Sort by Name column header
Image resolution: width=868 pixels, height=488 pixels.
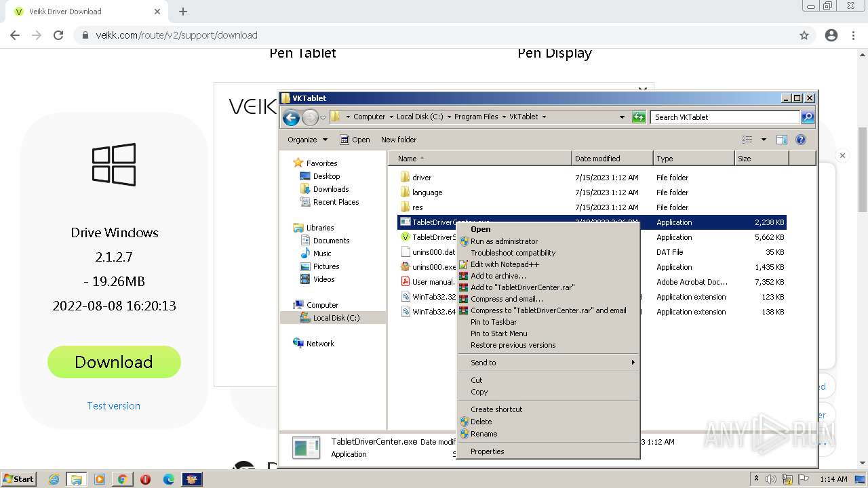(x=480, y=159)
